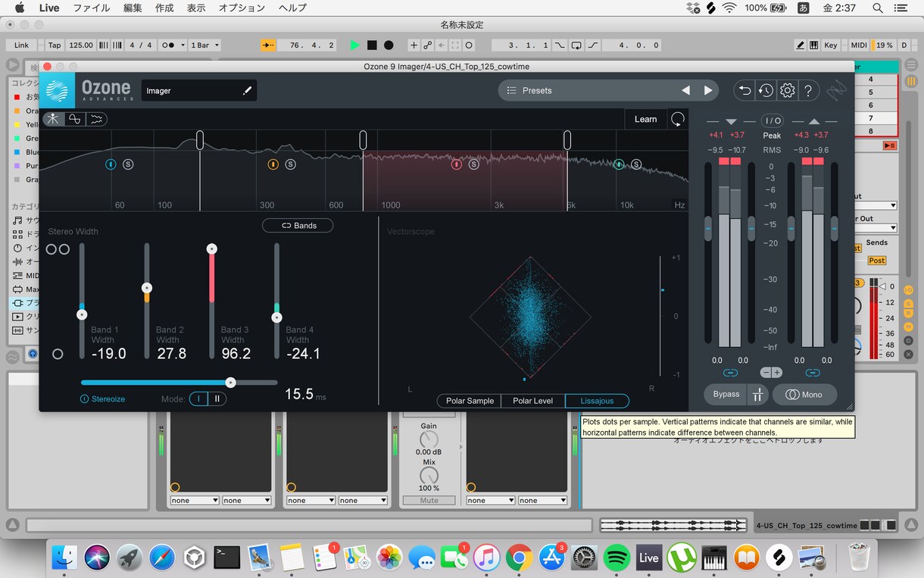
Task: Click the preset name edit pencil icon
Action: [247, 91]
